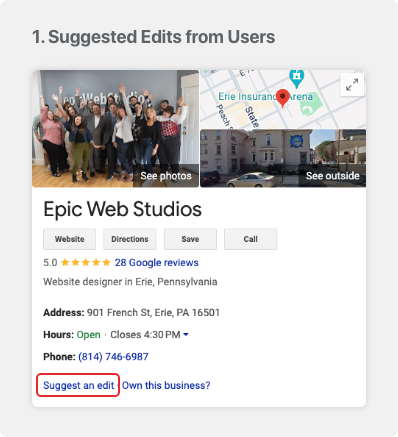This screenshot has width=398, height=437.
Task: Click the five gold rating stars
Action: 86,263
